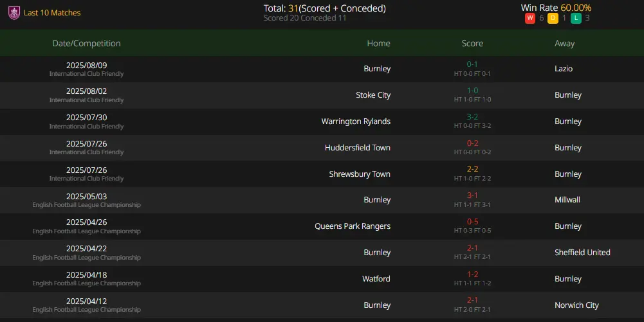Open the Last 10 Matches heading
The width and height of the screenshot is (644, 322).
tap(52, 13)
